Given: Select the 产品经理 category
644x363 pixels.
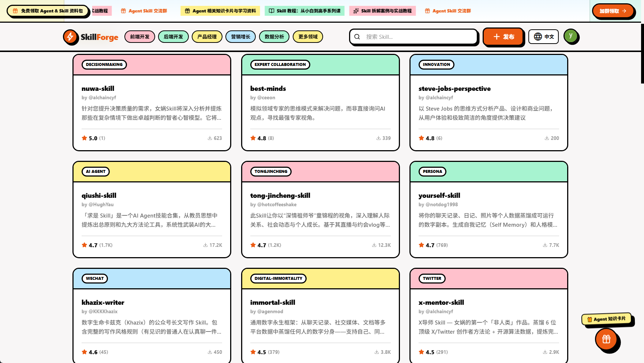Looking at the screenshot, I should [x=207, y=37].
